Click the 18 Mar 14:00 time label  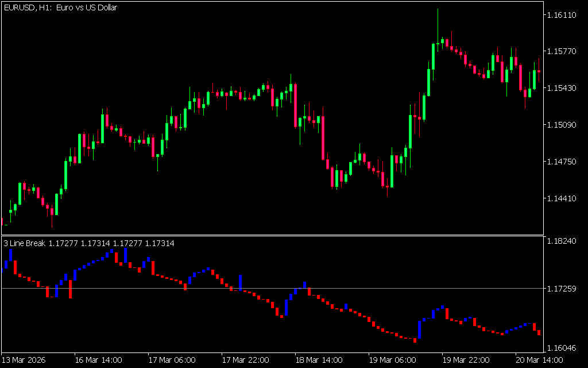[319, 360]
